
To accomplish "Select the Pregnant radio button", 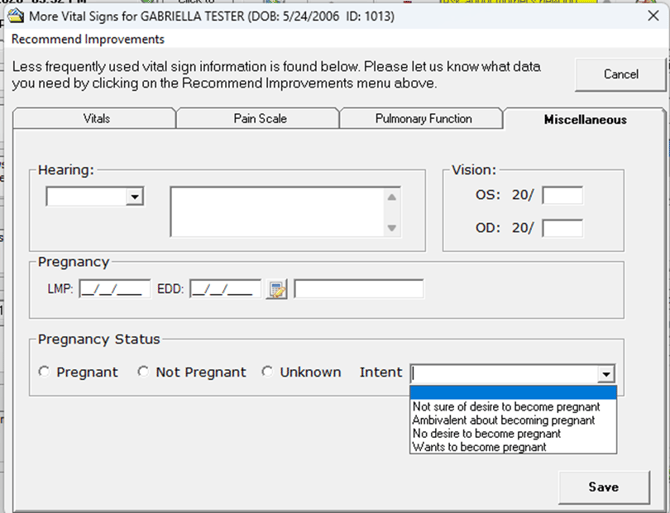I will click(44, 372).
